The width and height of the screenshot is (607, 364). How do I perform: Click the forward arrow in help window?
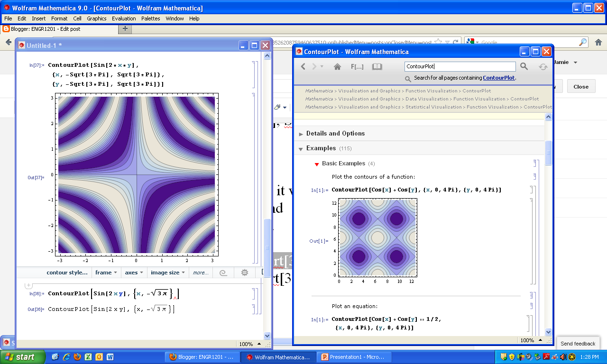click(x=314, y=67)
